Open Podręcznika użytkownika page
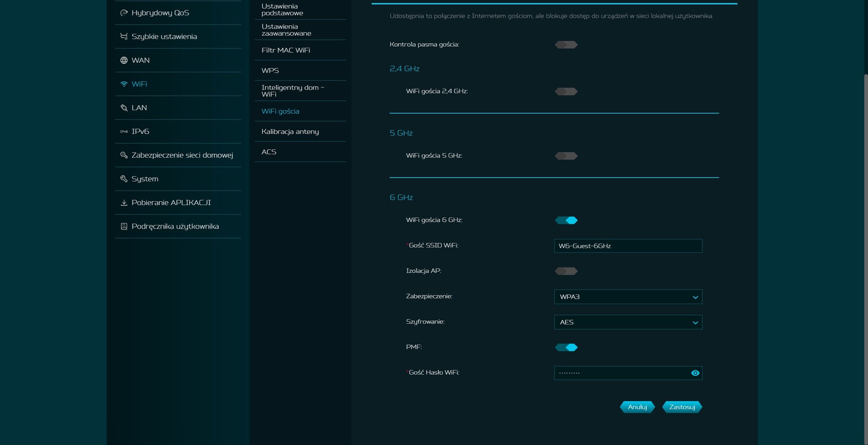This screenshot has height=445, width=868. 178,226
